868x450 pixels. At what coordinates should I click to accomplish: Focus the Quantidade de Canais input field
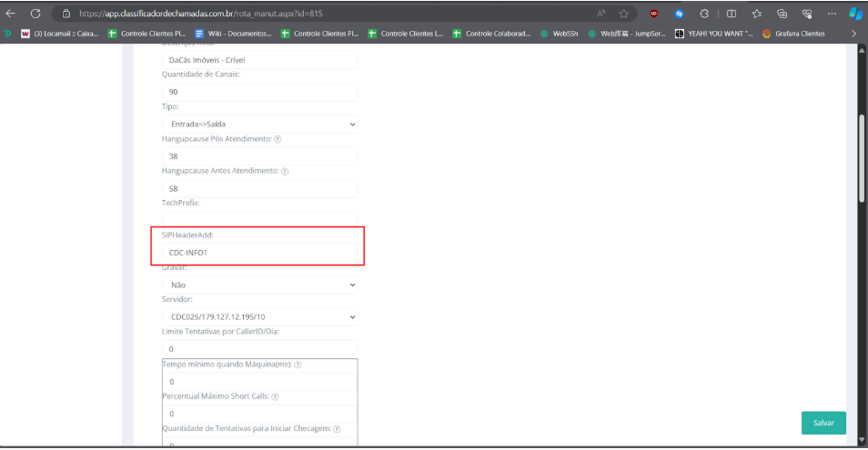[259, 92]
